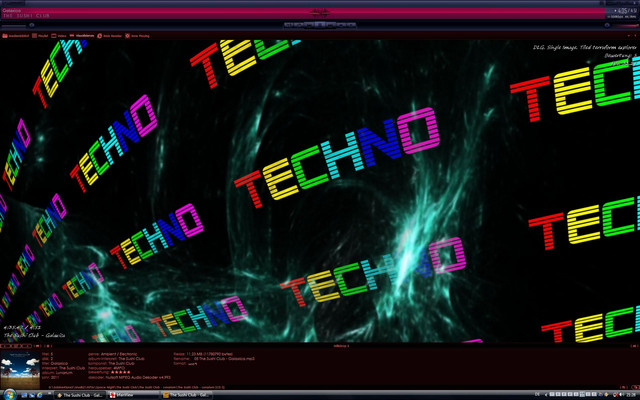Click the file path line at the bottom
The image size is (640, 400).
[137, 387]
